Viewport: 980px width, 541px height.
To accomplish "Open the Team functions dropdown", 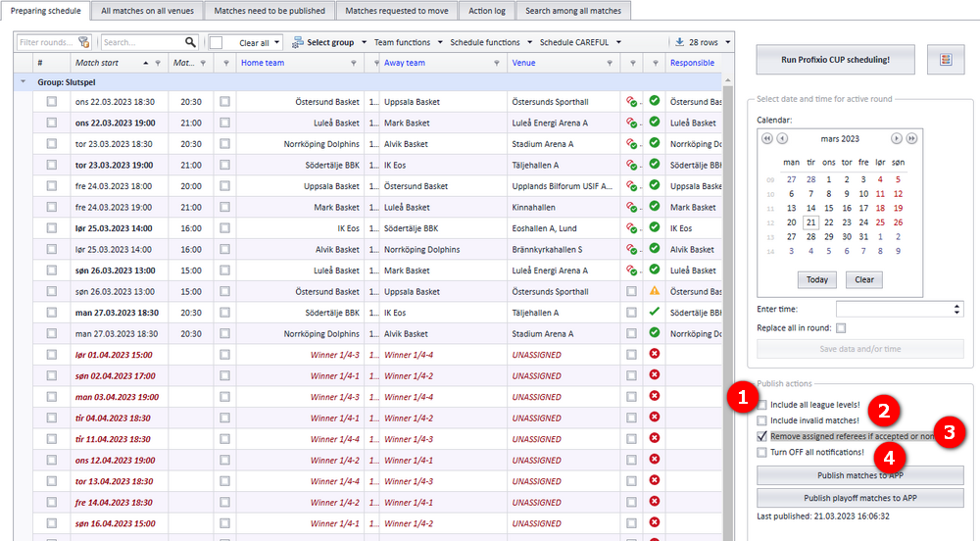I will (x=440, y=42).
